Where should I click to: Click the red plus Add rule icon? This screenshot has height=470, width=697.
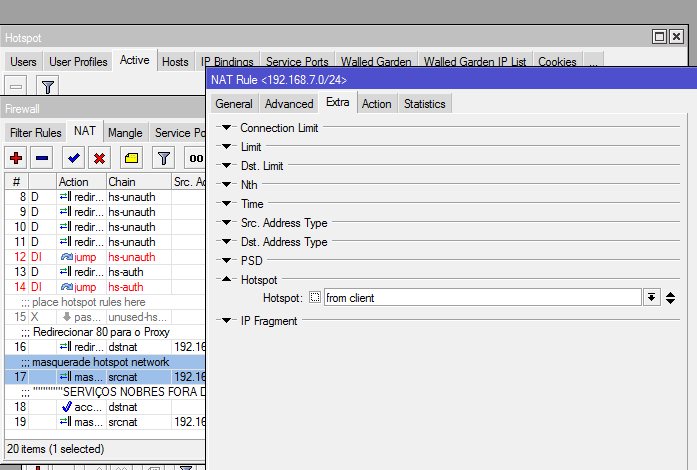tap(16, 158)
